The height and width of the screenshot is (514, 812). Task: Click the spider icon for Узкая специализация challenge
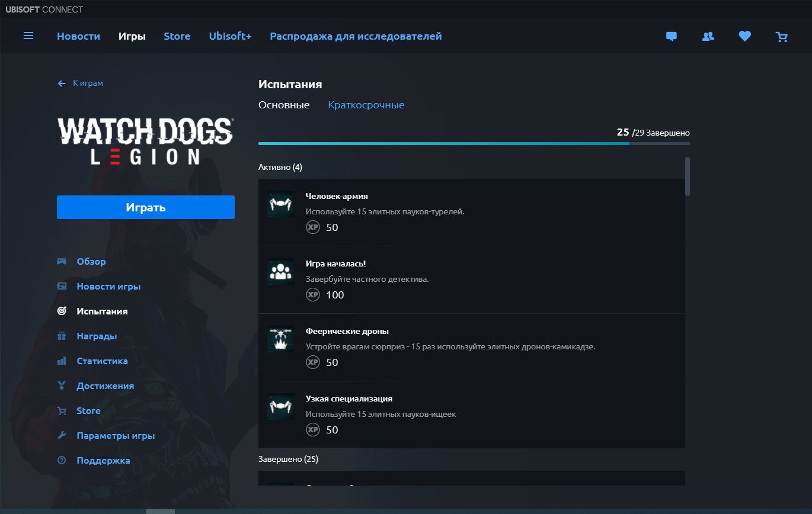tap(280, 407)
